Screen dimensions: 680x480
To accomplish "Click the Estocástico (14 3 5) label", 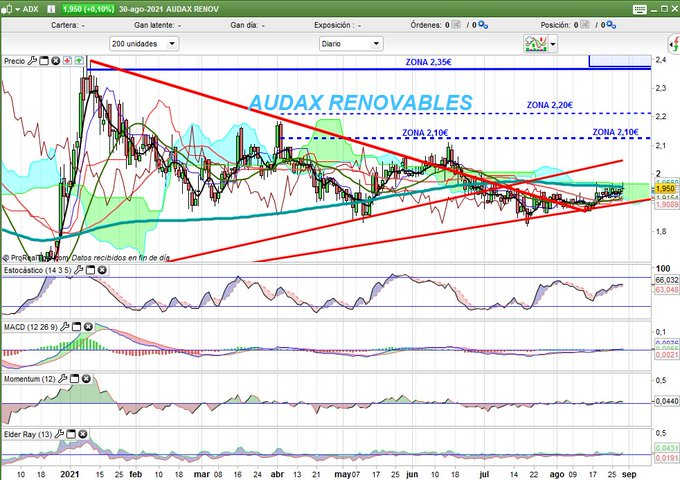I will coord(38,270).
